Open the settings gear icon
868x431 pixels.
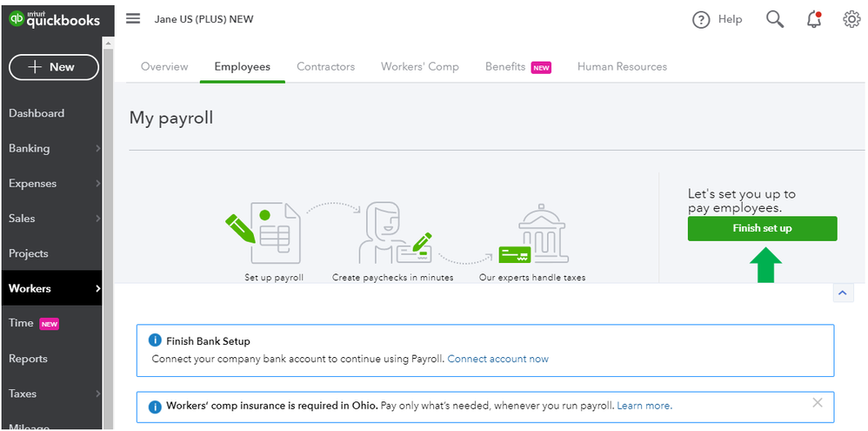tap(851, 19)
